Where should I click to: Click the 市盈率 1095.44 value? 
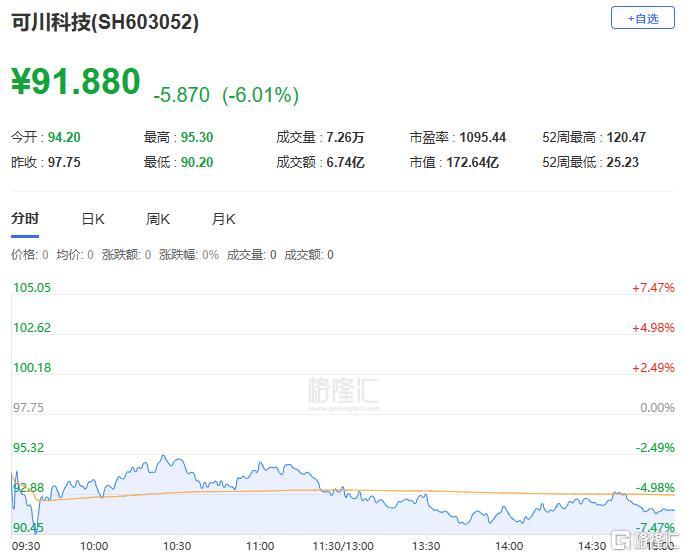[x=483, y=137]
